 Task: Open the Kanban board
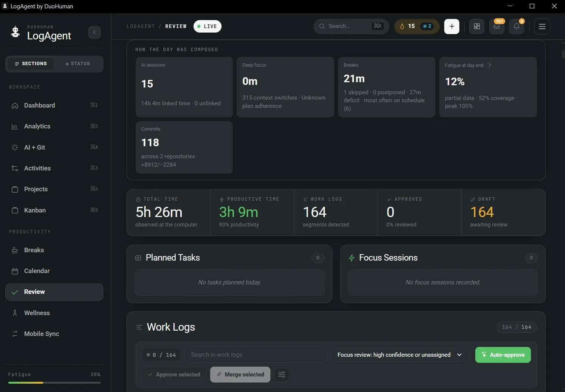coord(54,210)
